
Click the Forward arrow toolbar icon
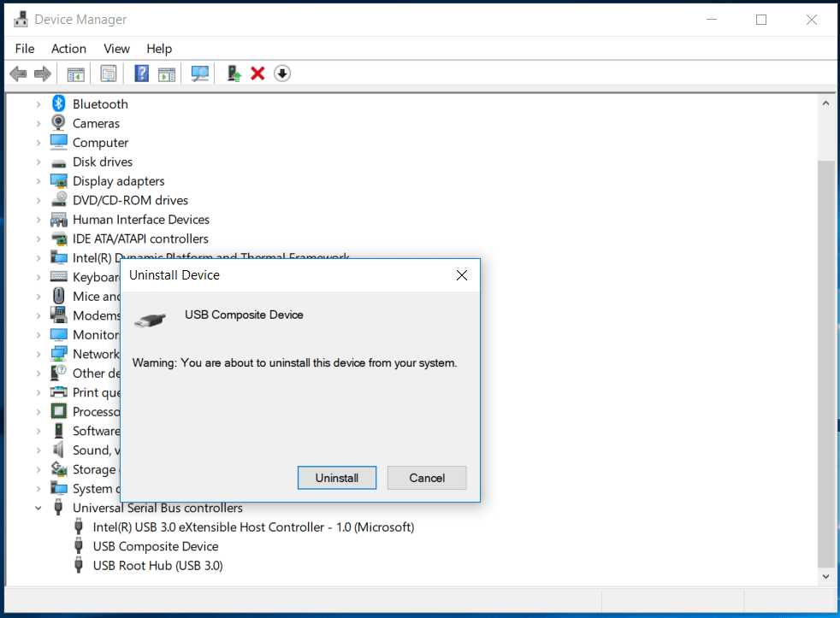coord(42,74)
